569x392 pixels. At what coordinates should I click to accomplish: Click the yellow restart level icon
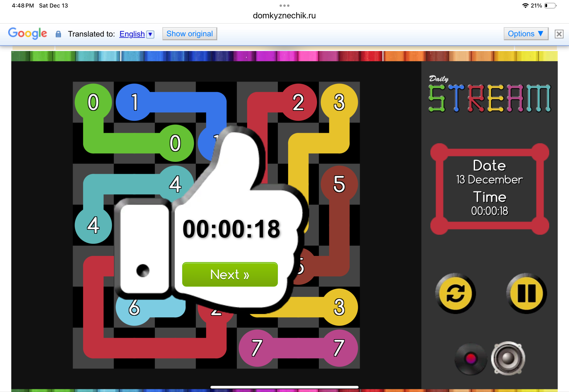(455, 293)
